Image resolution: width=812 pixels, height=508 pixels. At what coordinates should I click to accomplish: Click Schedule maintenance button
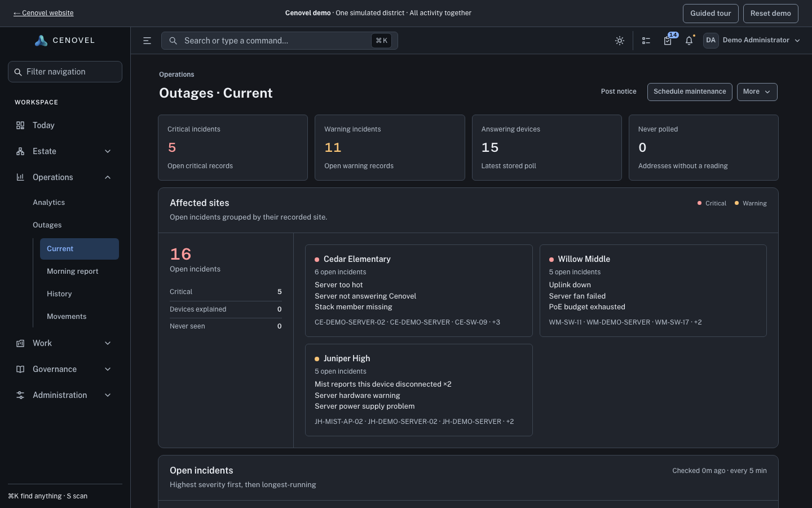(x=690, y=92)
